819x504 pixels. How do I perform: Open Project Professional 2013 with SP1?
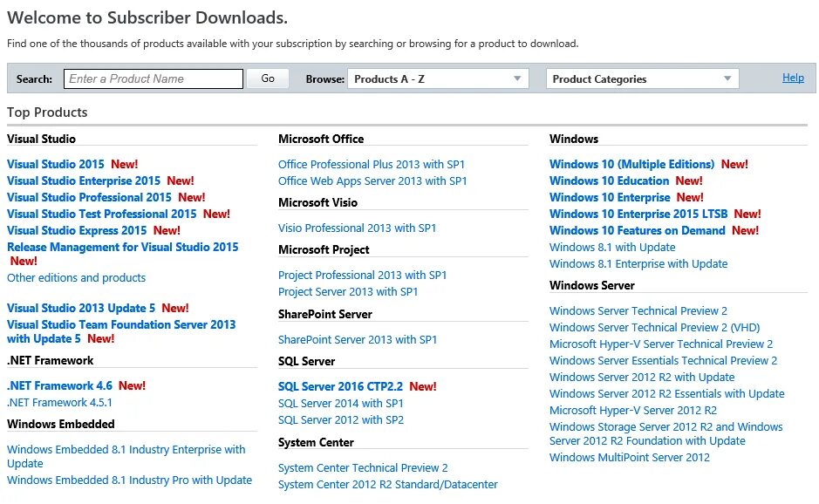(362, 276)
